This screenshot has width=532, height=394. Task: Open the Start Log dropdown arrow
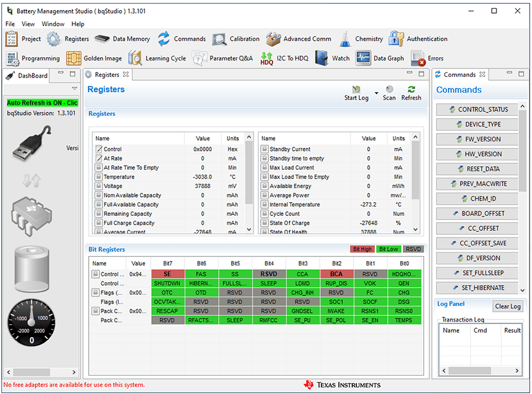click(377, 93)
